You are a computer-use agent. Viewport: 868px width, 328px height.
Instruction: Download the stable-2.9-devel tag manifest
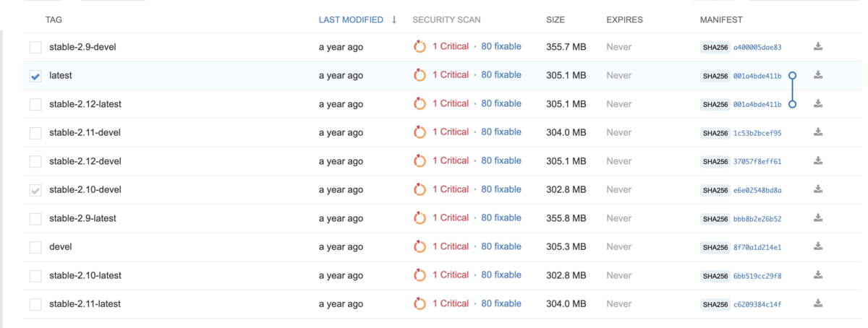(818, 47)
